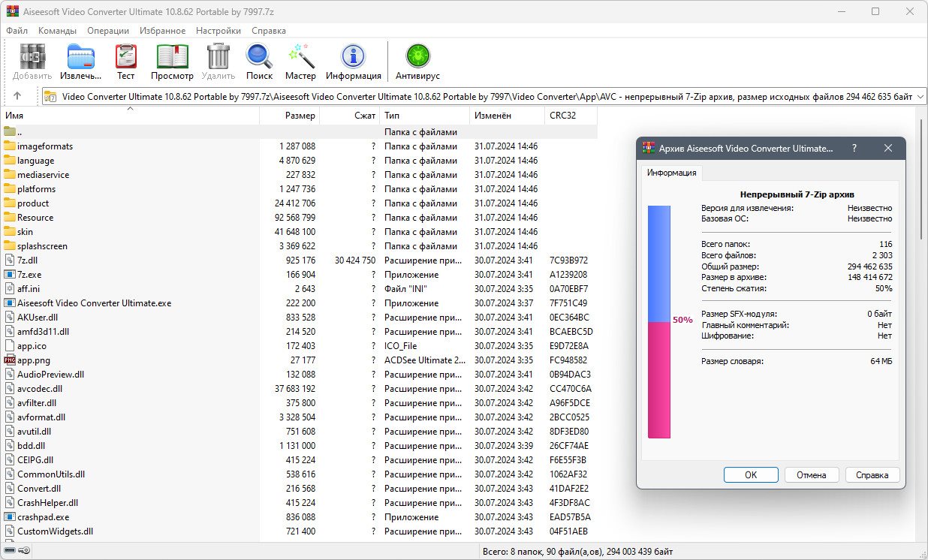Click the Справка button in dialog
The width and height of the screenshot is (928, 560).
click(x=872, y=474)
